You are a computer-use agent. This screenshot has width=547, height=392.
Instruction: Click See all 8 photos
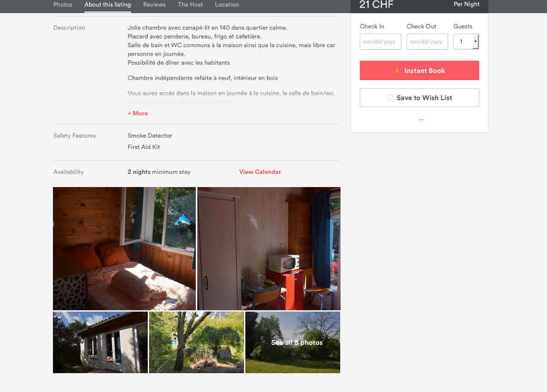297,343
